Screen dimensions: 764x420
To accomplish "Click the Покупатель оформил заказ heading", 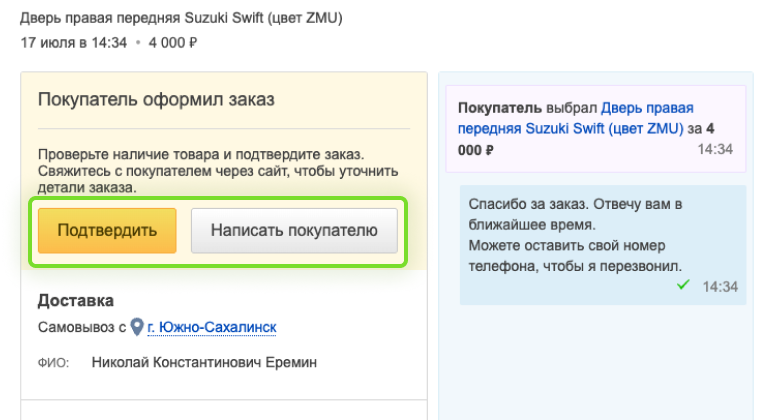I will click(x=156, y=99).
